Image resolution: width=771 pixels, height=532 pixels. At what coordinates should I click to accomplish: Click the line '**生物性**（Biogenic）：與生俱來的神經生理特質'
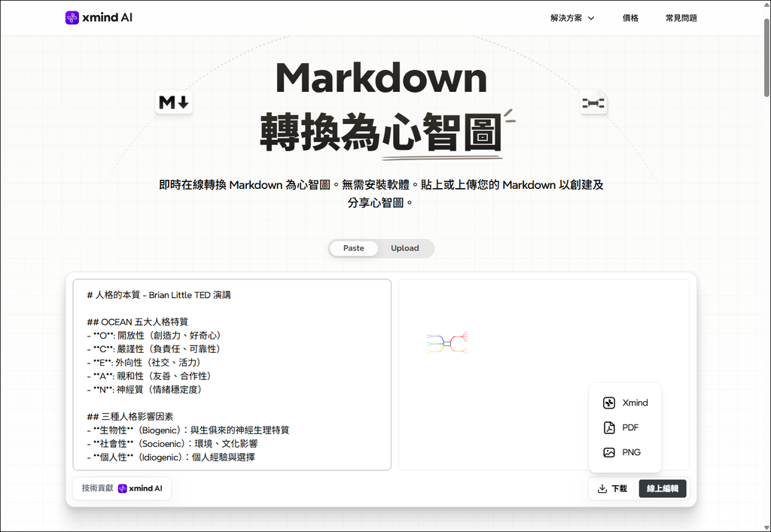[x=187, y=430]
